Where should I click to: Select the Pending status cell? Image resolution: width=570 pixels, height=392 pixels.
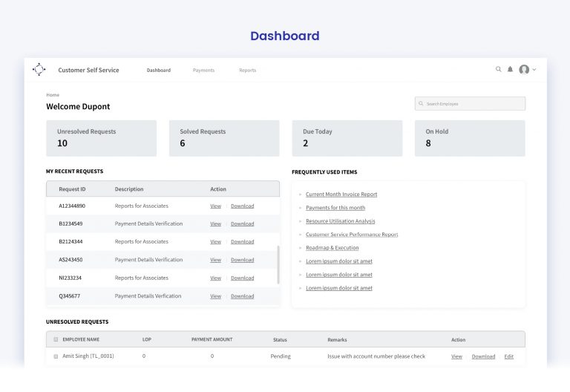coord(281,356)
